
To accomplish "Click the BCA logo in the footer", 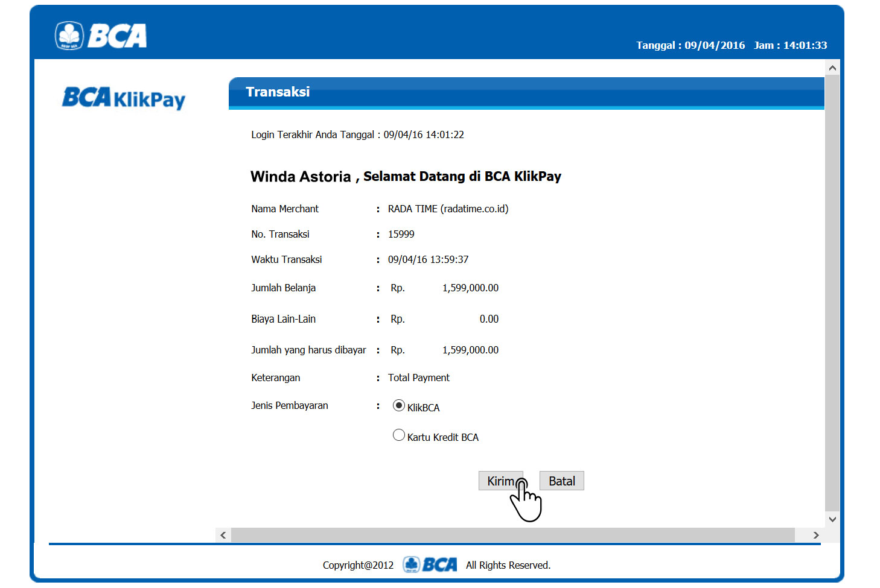I will point(430,564).
